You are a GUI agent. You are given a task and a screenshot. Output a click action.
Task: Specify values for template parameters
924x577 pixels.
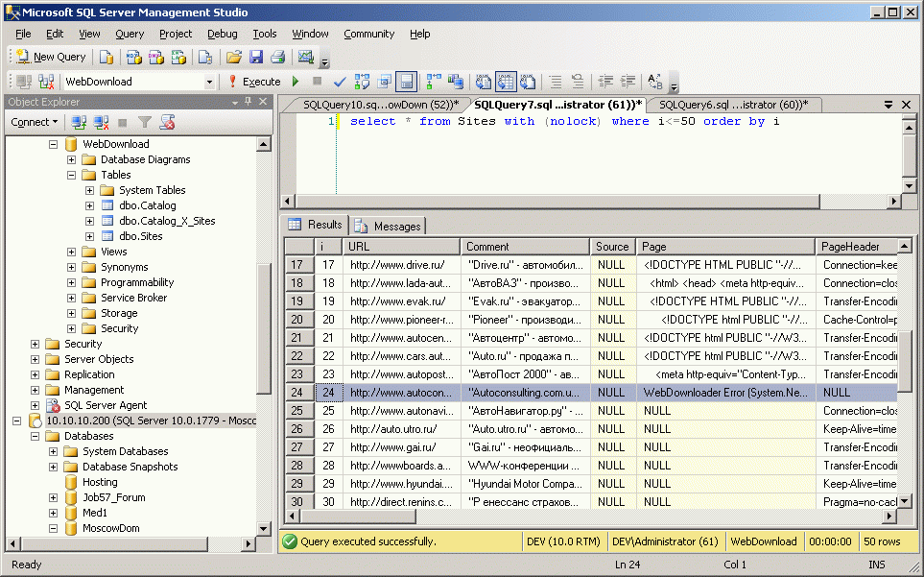coord(654,82)
